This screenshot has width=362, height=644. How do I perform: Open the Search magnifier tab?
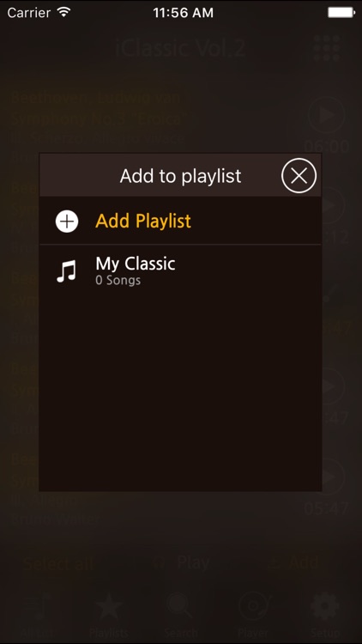pos(181,615)
